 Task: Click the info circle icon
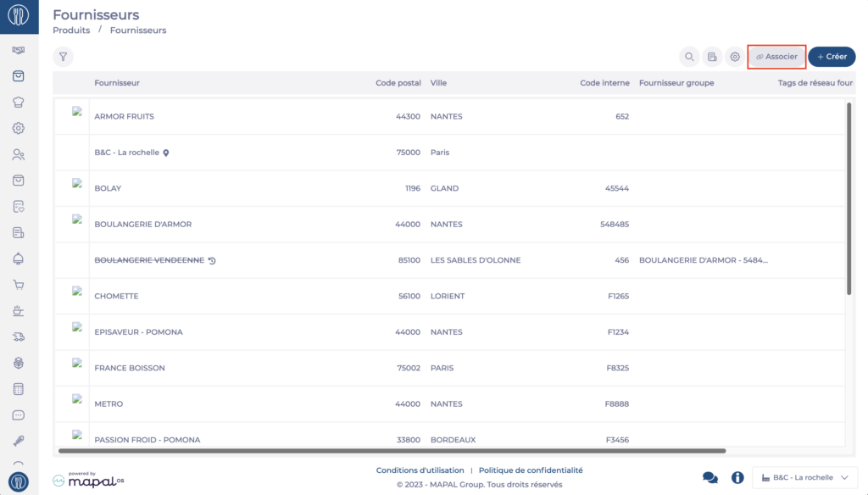[737, 477]
